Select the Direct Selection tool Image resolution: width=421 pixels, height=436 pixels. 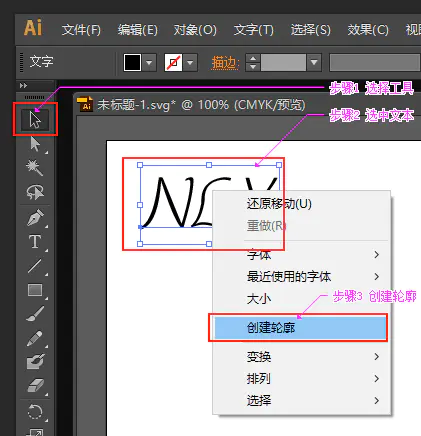click(35, 144)
